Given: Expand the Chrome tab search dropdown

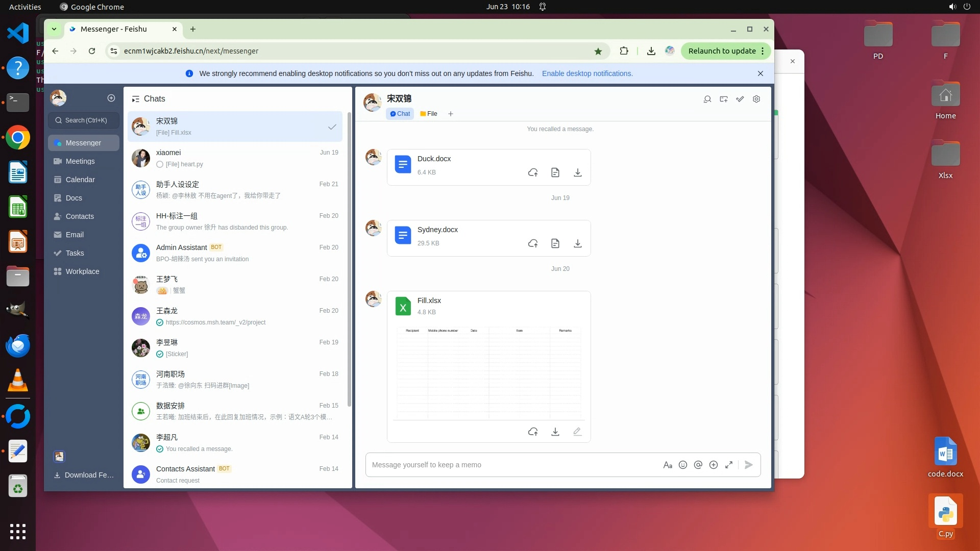Looking at the screenshot, I should click(54, 29).
